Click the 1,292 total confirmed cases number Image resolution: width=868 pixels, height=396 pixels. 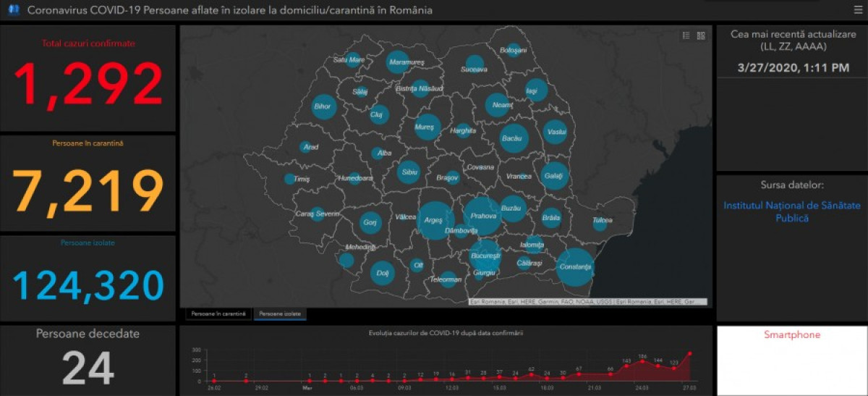(88, 85)
